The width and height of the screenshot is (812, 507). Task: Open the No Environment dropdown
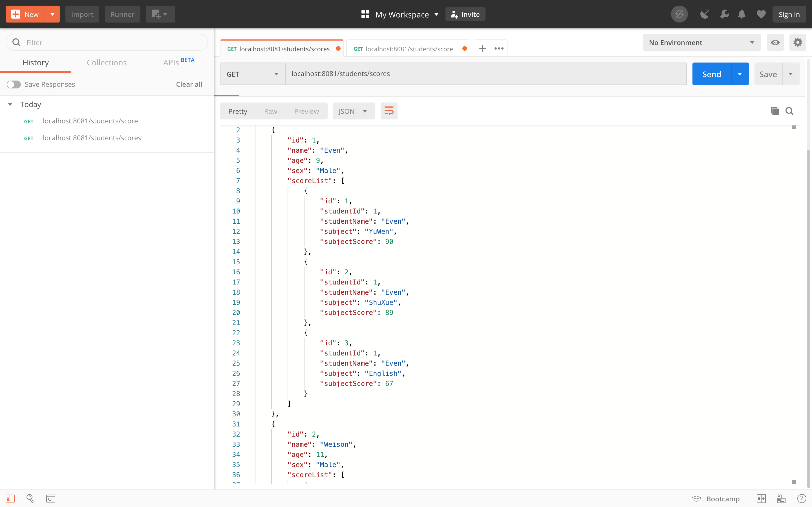point(701,42)
